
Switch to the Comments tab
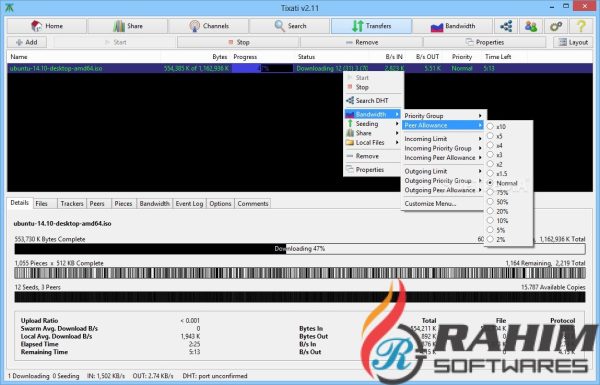pos(253,204)
